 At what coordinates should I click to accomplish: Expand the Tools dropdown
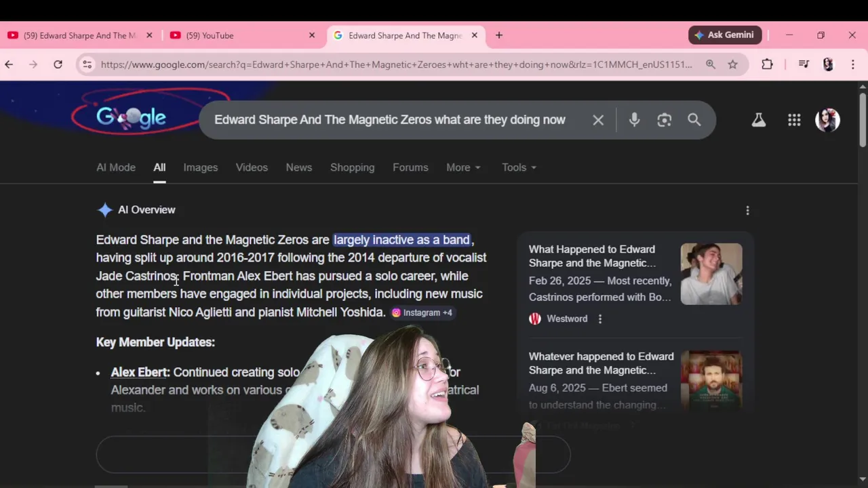519,167
